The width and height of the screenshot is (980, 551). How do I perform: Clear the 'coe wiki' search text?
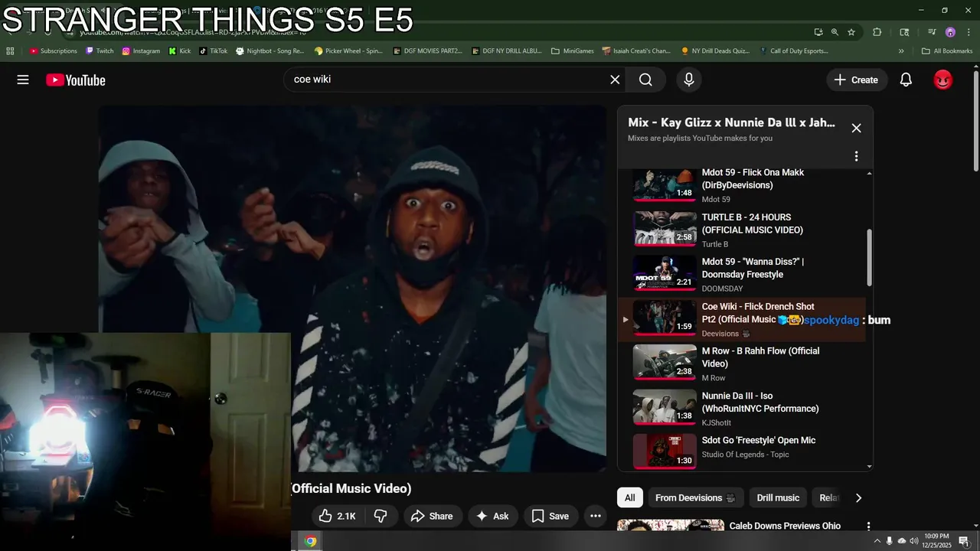(615, 80)
